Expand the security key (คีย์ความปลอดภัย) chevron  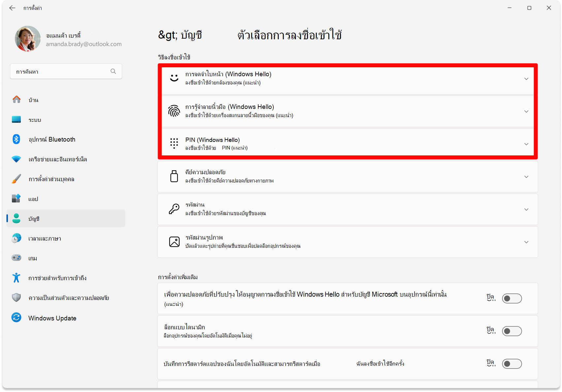pyautogui.click(x=526, y=177)
